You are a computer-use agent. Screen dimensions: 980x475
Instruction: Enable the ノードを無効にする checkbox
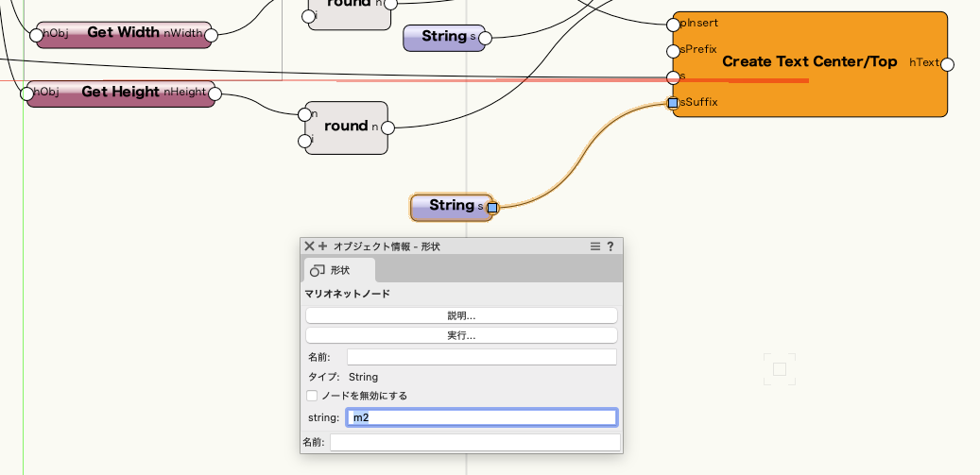(313, 396)
